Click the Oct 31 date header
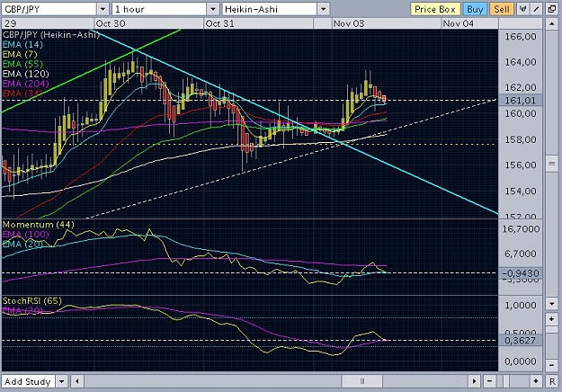The height and width of the screenshot is (392, 562). [x=219, y=23]
